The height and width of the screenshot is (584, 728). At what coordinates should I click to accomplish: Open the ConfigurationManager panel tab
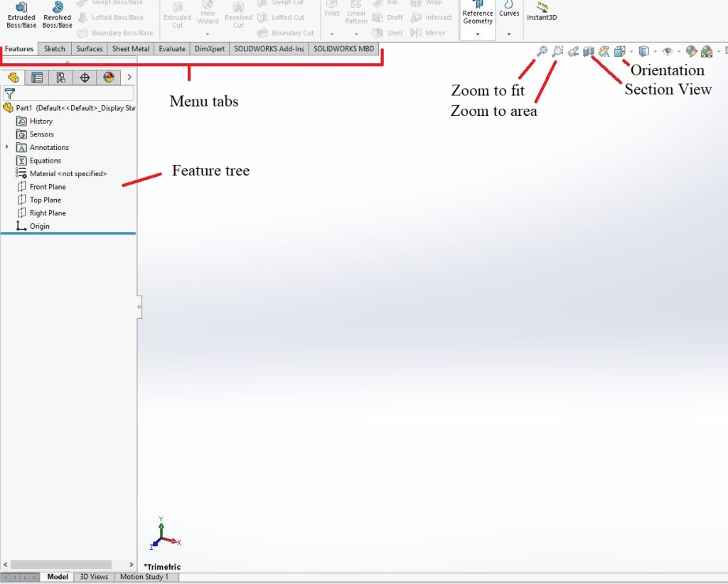point(60,77)
